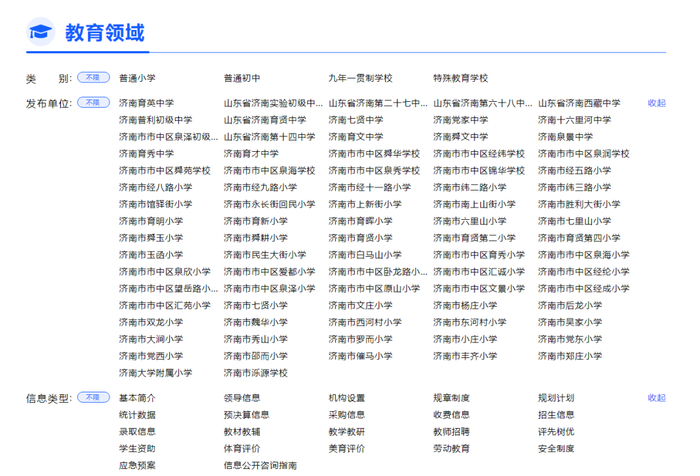Click 评先树优 type
Viewport: 700px width, 476px height.
pyautogui.click(x=556, y=432)
